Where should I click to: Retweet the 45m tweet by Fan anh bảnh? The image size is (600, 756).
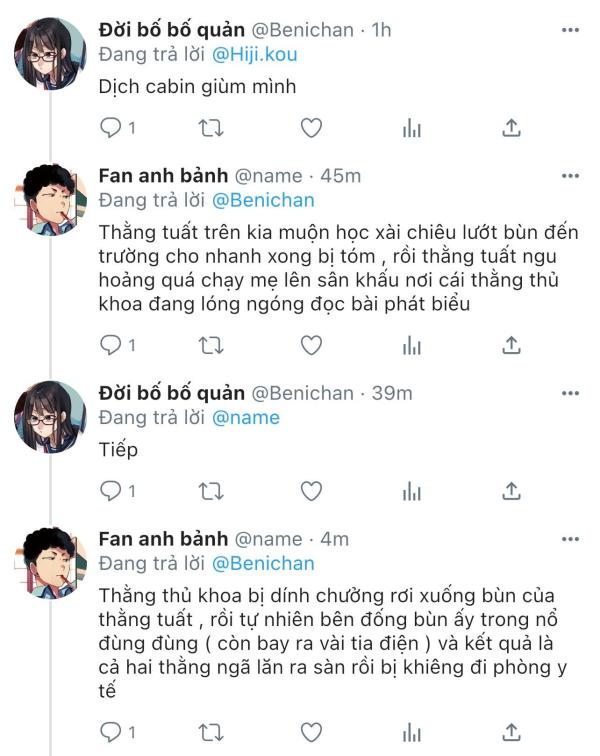click(x=211, y=346)
